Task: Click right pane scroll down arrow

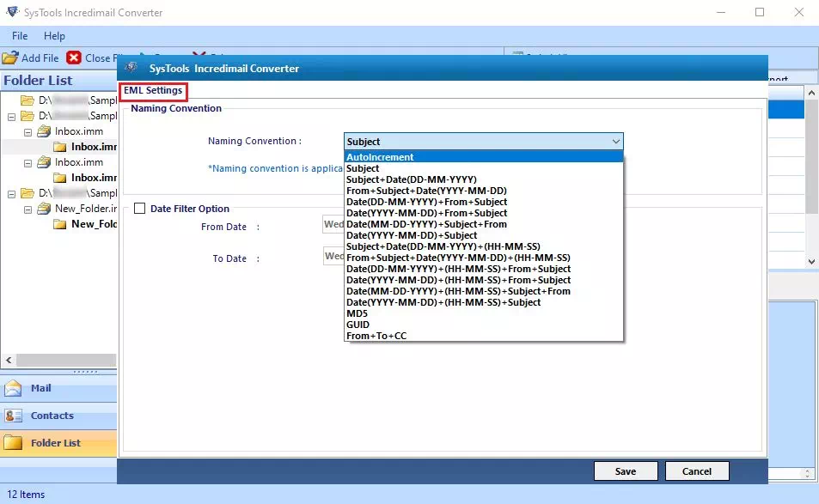Action: 811,261
